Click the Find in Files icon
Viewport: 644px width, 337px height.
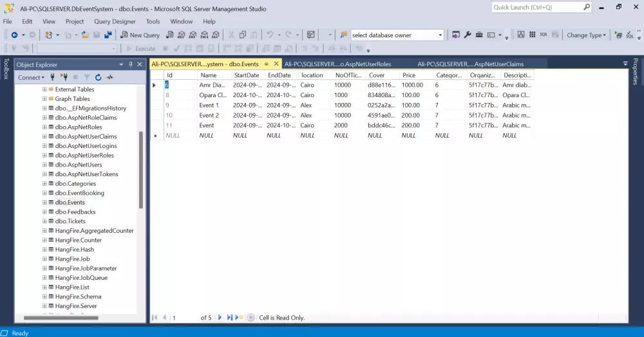344,35
